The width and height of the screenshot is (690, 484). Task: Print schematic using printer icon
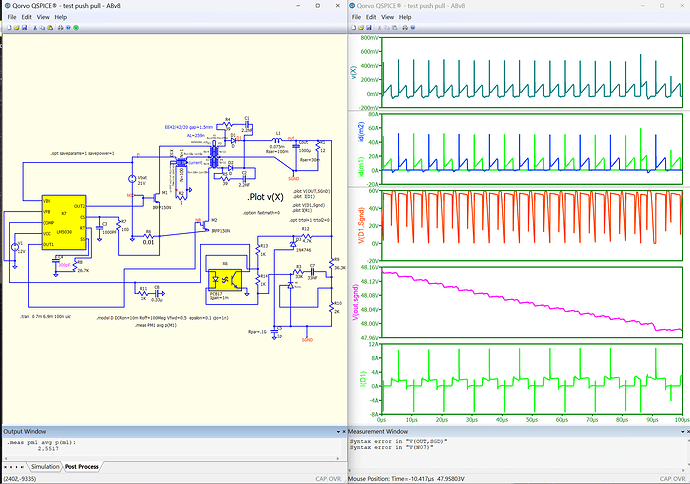click(61, 28)
